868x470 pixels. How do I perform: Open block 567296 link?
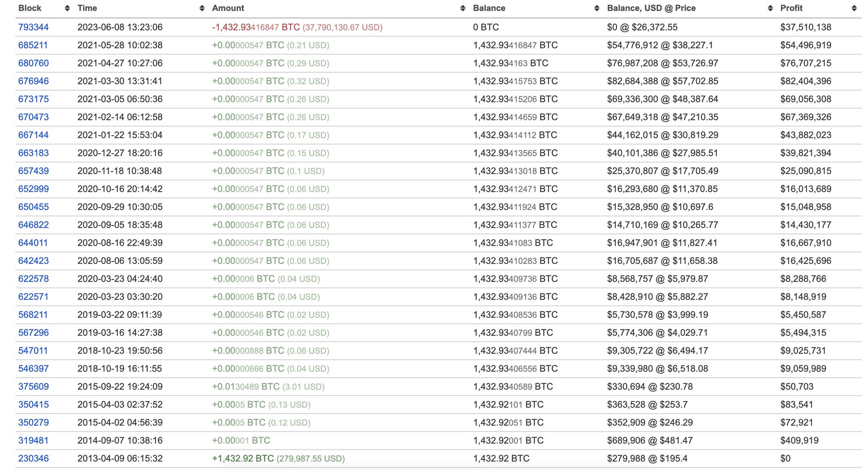coord(33,333)
